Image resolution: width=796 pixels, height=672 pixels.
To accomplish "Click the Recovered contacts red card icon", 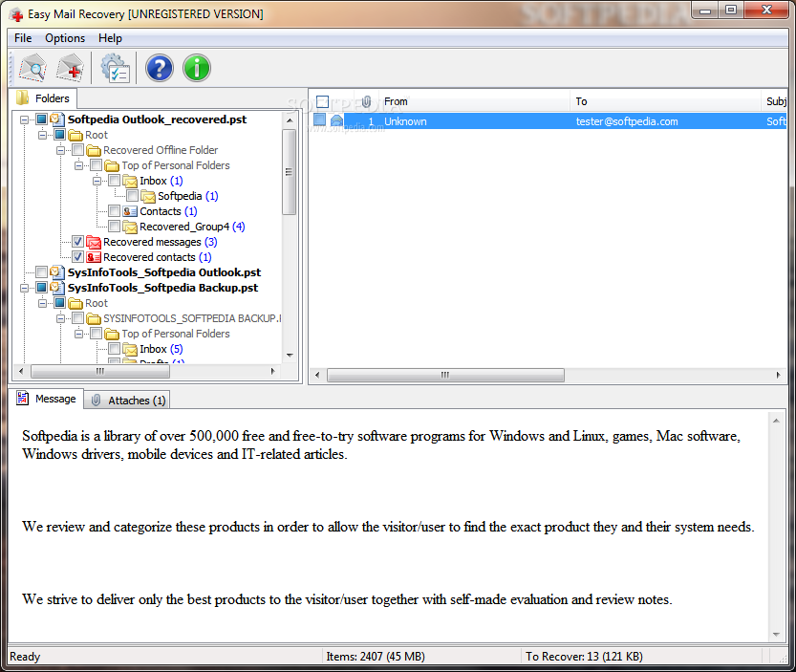I will coord(94,257).
